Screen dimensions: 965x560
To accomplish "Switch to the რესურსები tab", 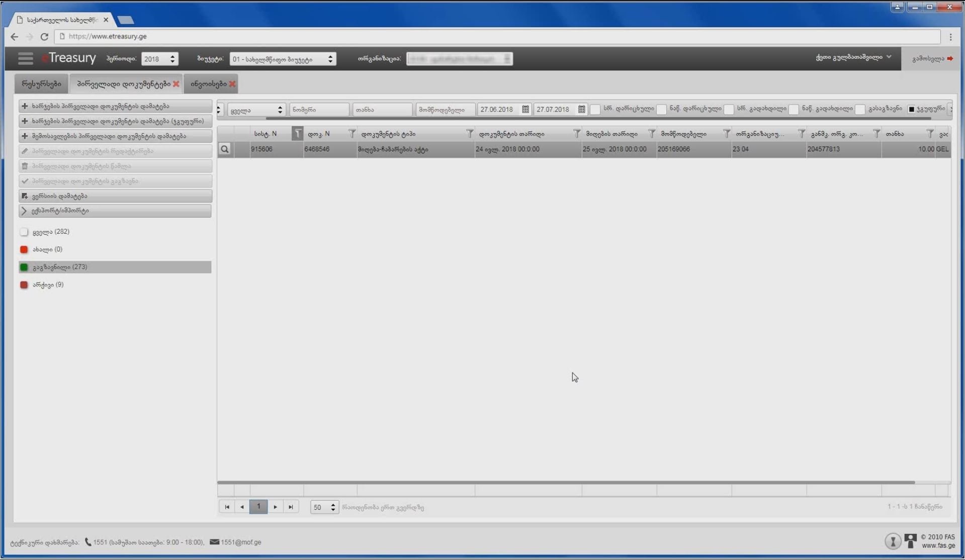I will click(x=42, y=84).
